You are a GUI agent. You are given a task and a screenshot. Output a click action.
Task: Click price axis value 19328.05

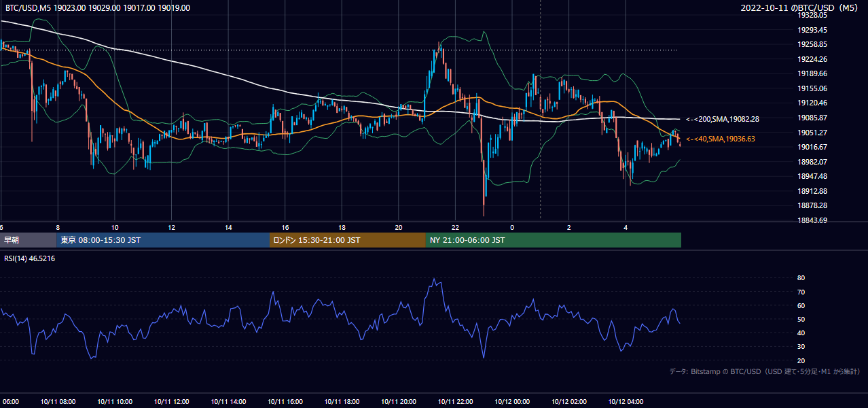click(812, 15)
